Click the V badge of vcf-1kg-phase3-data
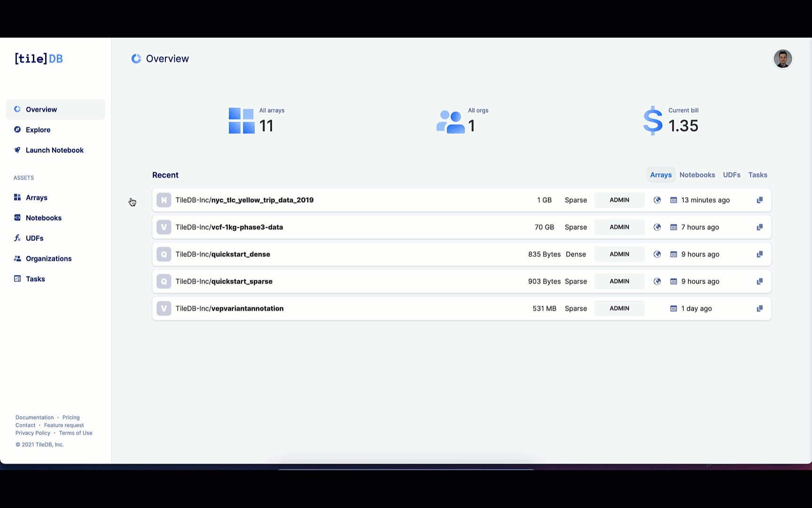The width and height of the screenshot is (812, 508). 164,227
